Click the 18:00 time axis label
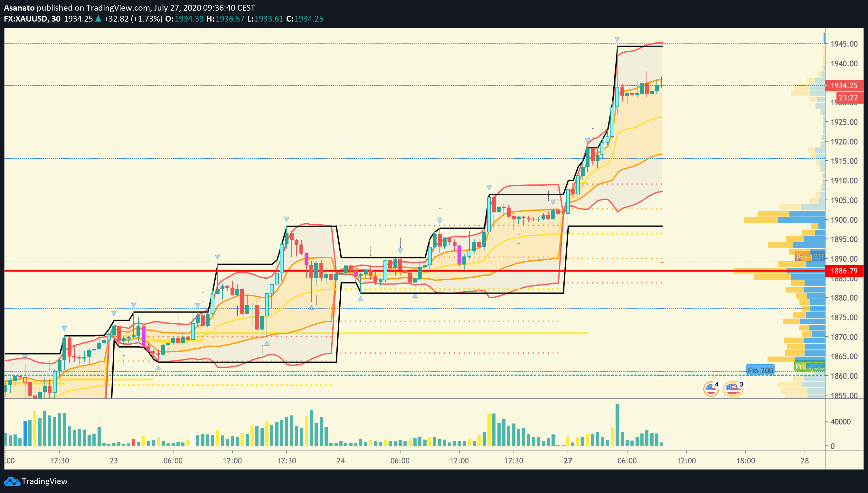The width and height of the screenshot is (868, 493). coord(745,460)
